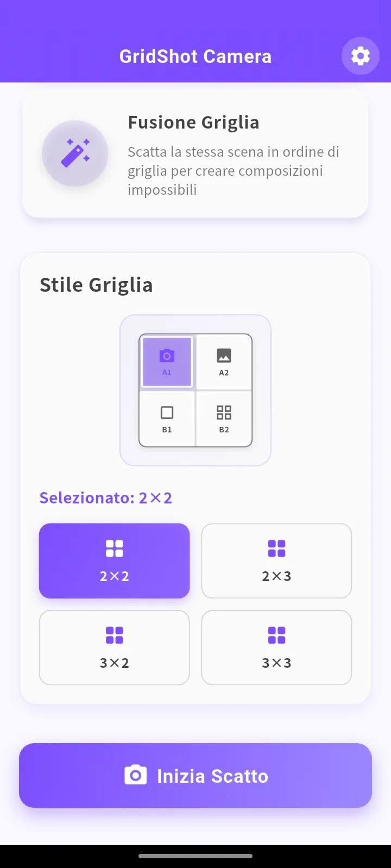Image resolution: width=391 pixels, height=868 pixels.
Task: Start shooting with Inizia Scatto
Action: click(x=195, y=776)
